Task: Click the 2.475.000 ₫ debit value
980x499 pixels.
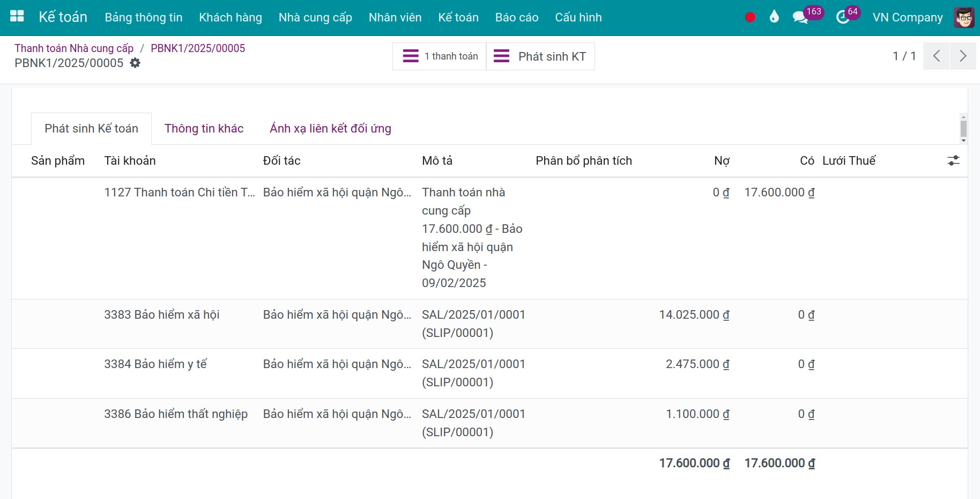Action: coord(697,364)
